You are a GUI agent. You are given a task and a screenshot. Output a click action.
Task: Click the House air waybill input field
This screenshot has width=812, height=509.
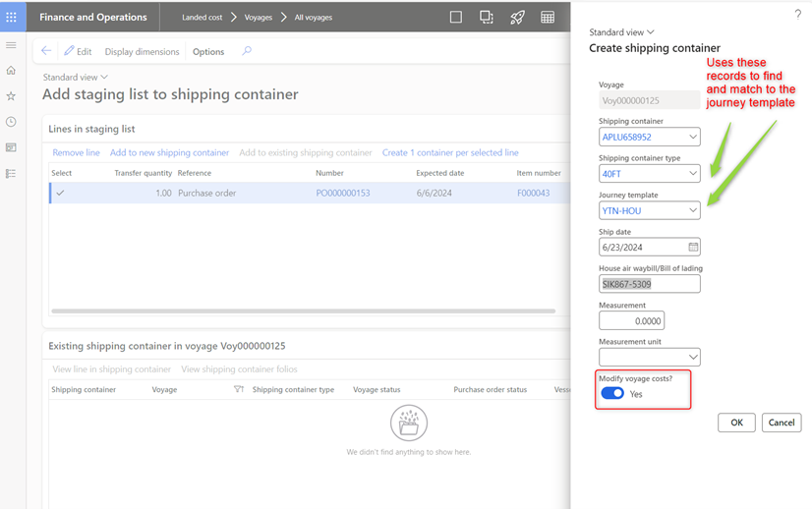pyautogui.click(x=649, y=284)
